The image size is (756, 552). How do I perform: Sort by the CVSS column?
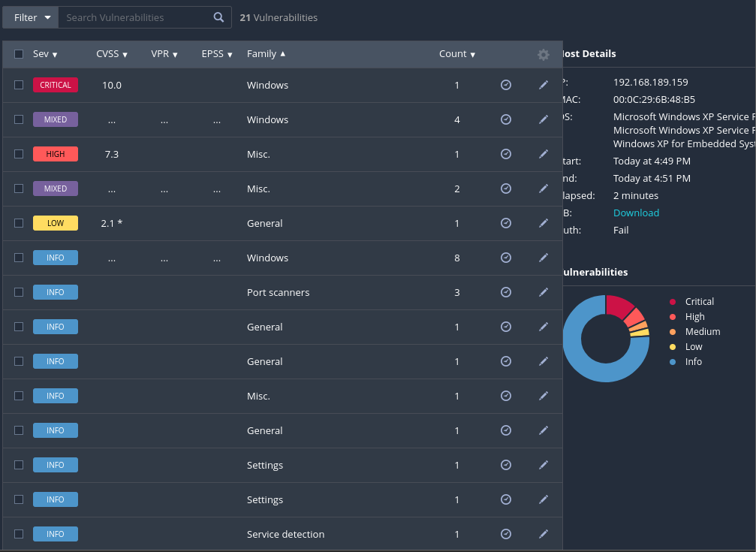112,54
